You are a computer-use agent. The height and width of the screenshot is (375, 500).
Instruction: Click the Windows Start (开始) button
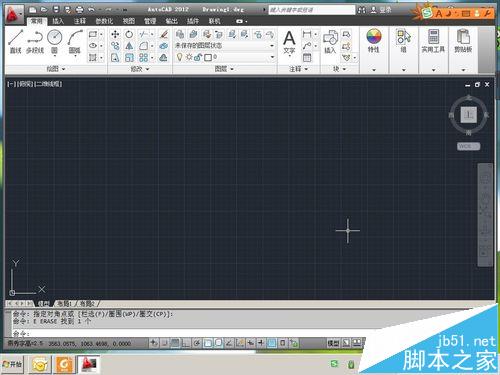point(12,364)
